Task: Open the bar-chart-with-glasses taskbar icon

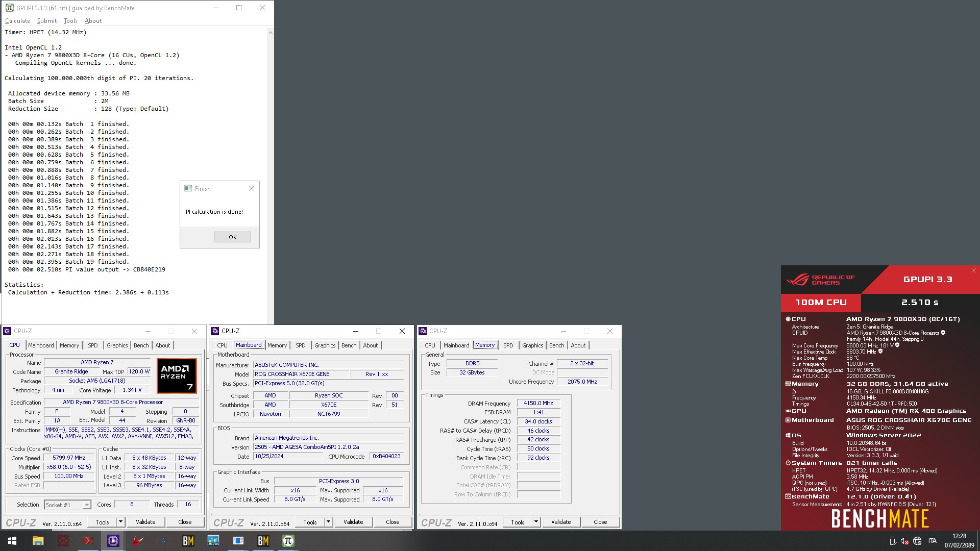Action: coord(213,541)
